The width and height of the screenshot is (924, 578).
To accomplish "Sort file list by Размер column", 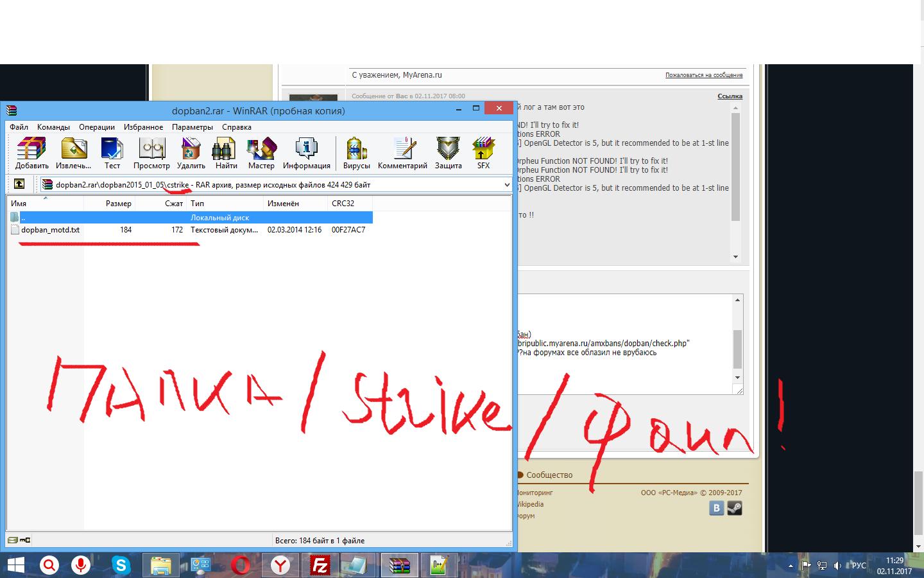I will point(110,204).
